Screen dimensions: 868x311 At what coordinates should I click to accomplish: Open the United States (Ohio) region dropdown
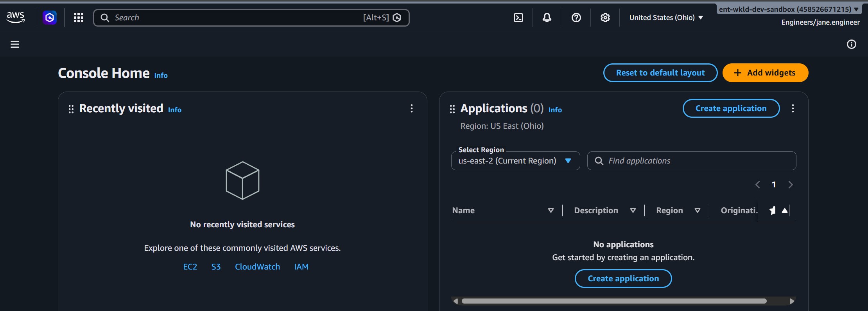[666, 18]
